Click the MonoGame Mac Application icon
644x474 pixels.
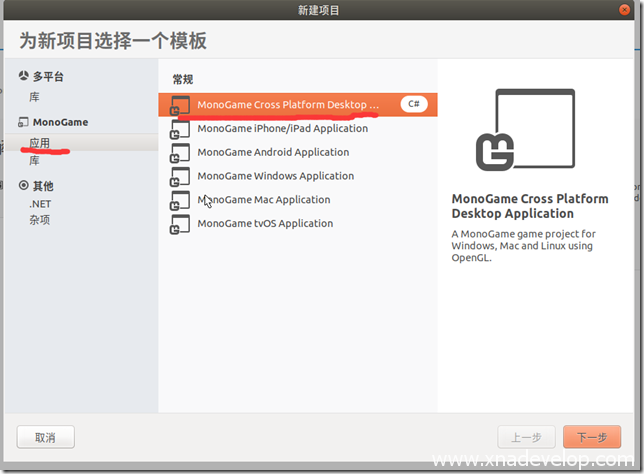point(180,200)
